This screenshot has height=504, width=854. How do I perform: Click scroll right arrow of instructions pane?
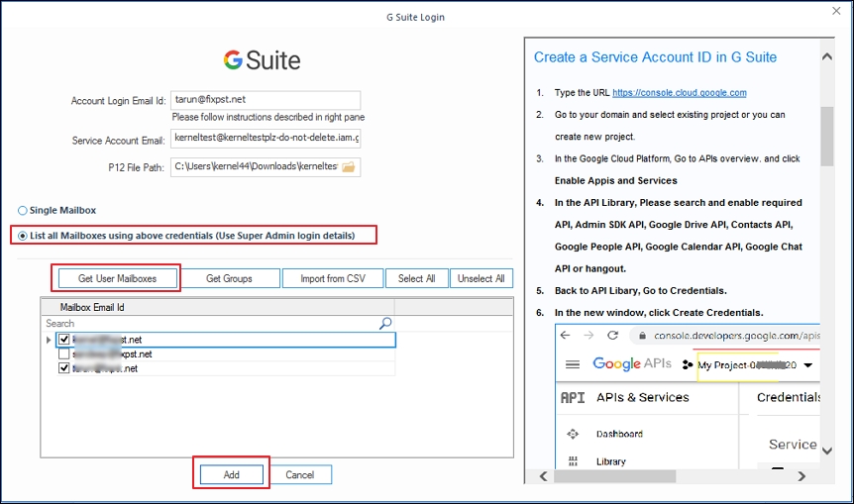click(801, 476)
